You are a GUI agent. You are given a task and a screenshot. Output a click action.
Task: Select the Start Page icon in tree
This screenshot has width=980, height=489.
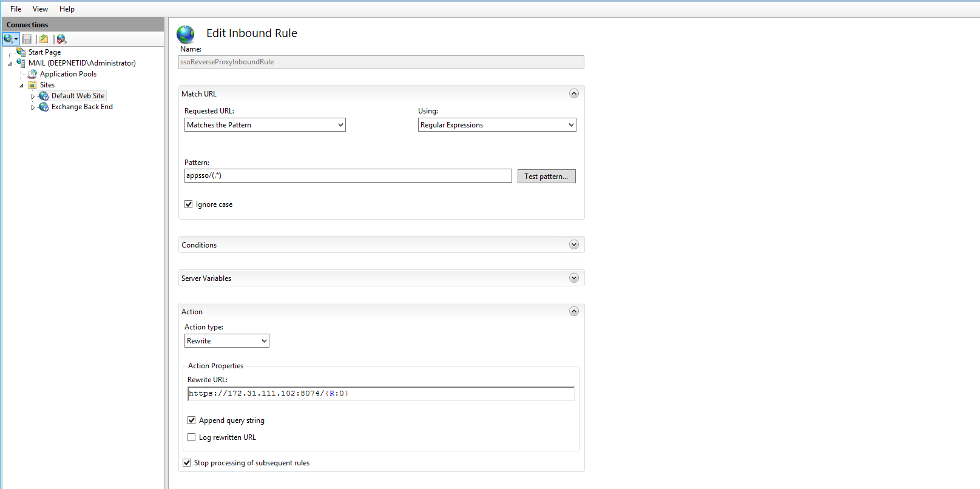21,52
